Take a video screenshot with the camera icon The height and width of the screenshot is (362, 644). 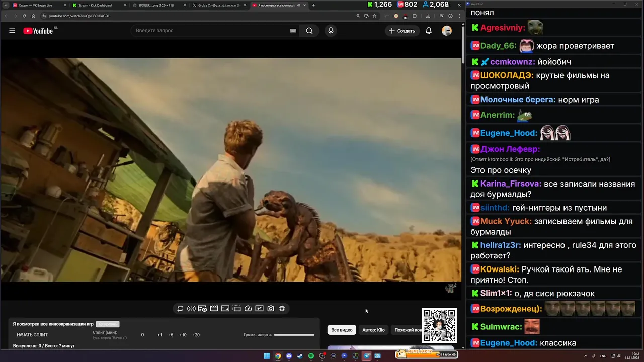pos(271,309)
